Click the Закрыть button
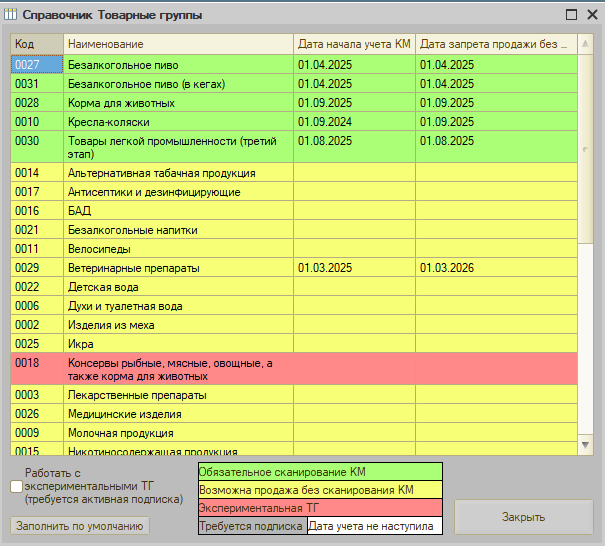 (x=523, y=517)
